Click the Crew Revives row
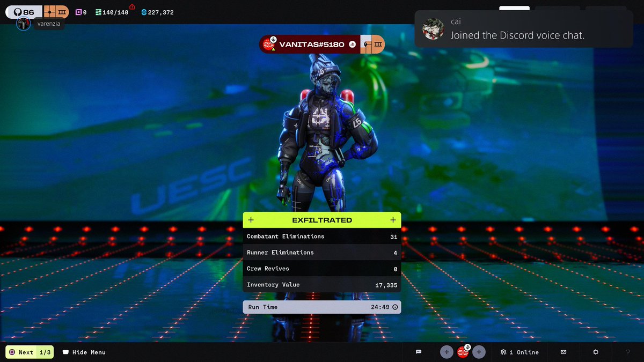 (322, 269)
